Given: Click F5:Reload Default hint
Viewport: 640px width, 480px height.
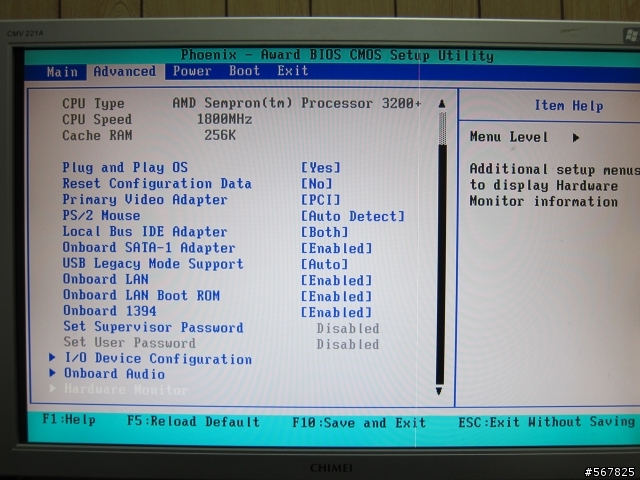Looking at the screenshot, I should (x=193, y=421).
